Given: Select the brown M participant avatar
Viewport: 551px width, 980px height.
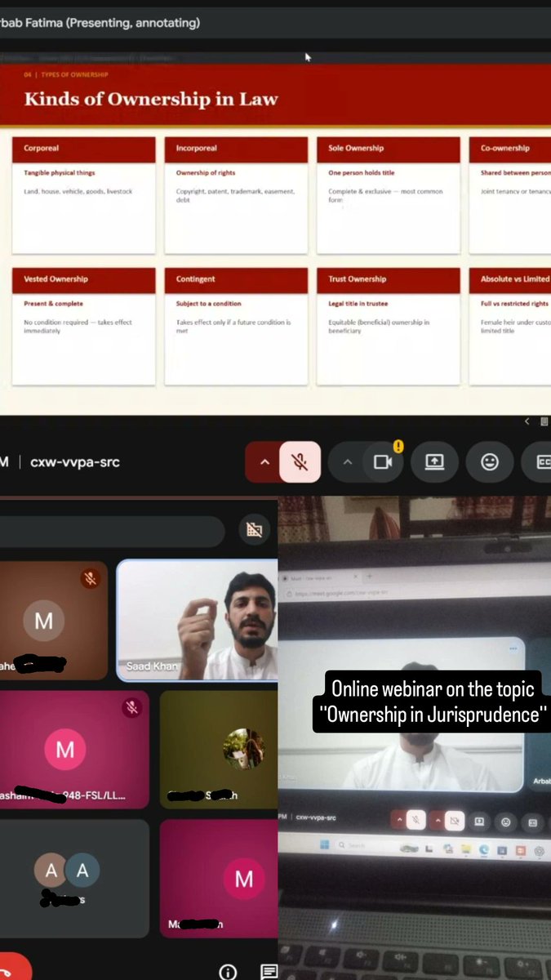Looking at the screenshot, I should pyautogui.click(x=43, y=621).
